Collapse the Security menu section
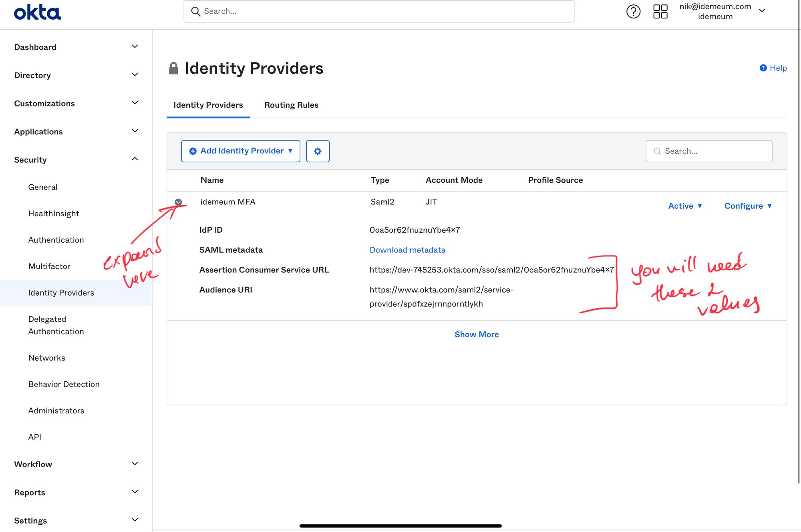801x532 pixels. 76,159
